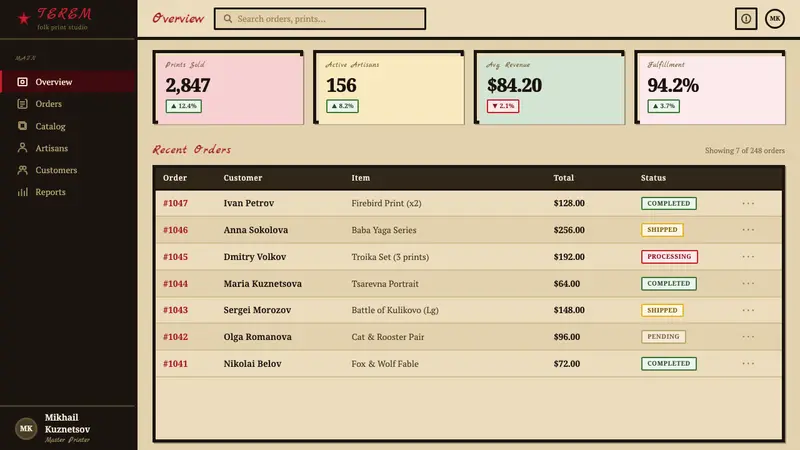Click COMPLETED status for Nikolai Belov
This screenshot has height=450, width=800.
668,363
